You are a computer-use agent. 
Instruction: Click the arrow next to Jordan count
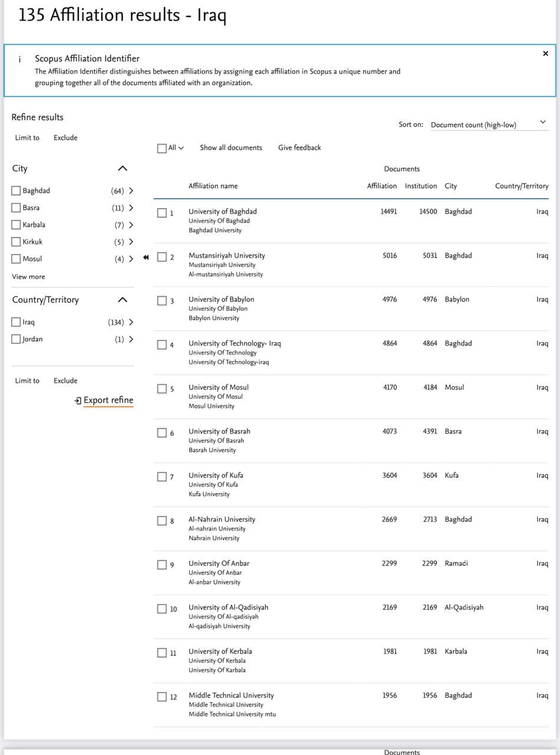(x=131, y=339)
